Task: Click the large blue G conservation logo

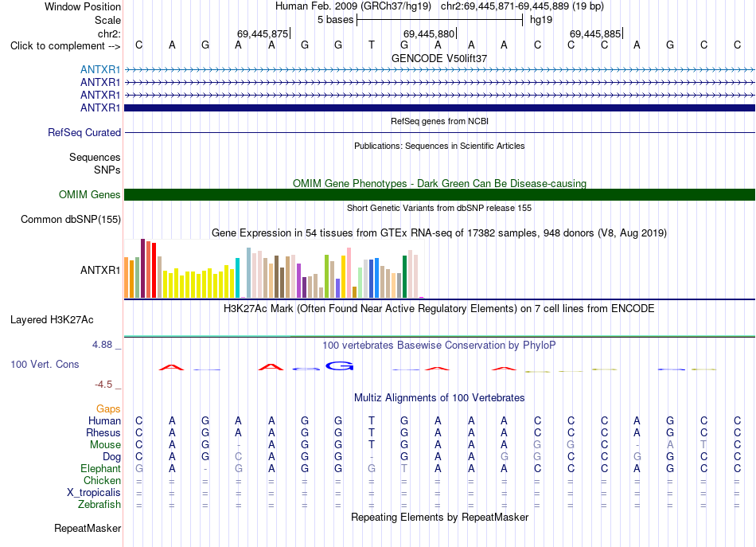Action: pos(340,366)
